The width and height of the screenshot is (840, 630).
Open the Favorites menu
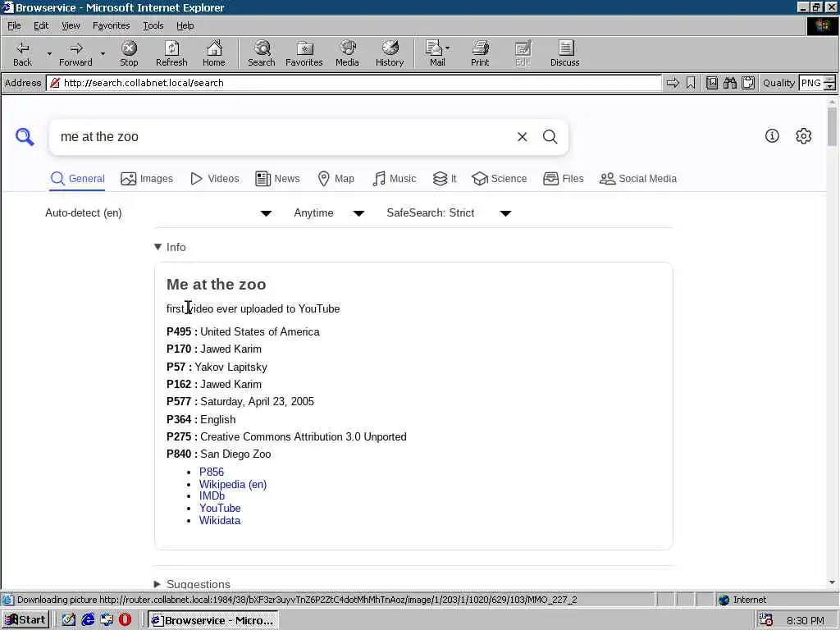coord(111,25)
